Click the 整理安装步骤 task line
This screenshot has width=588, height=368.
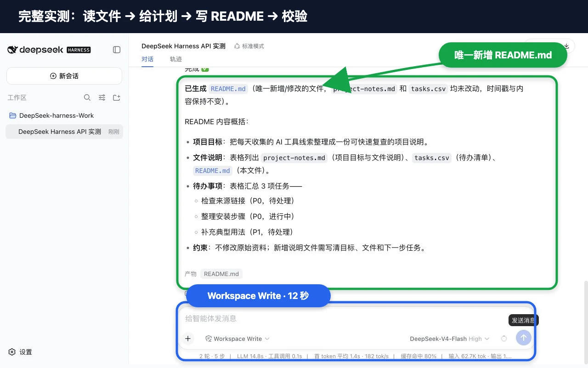(248, 216)
